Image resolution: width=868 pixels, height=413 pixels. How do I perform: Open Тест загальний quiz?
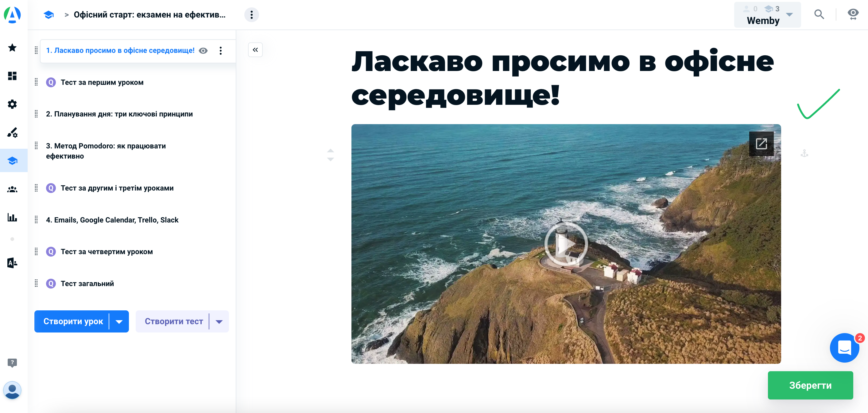coord(87,284)
